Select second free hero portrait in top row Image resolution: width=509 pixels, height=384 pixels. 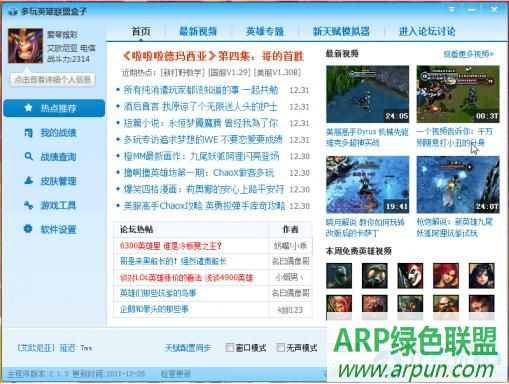tap(375, 276)
